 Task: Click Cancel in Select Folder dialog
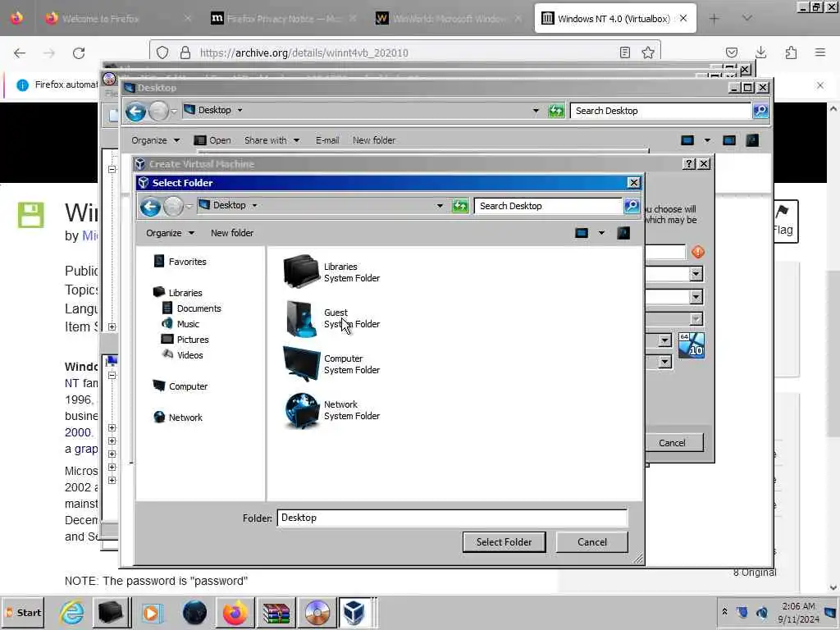click(592, 542)
